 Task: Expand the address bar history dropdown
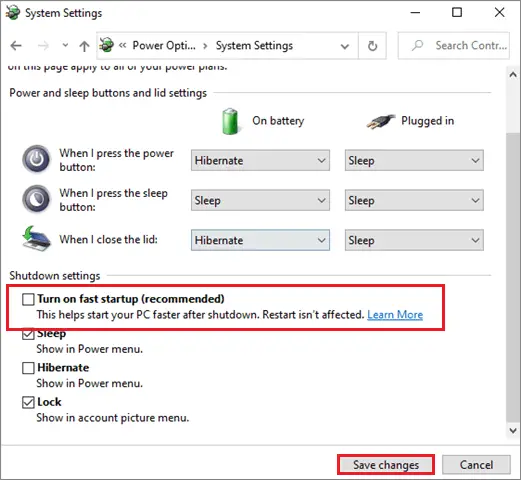click(345, 46)
